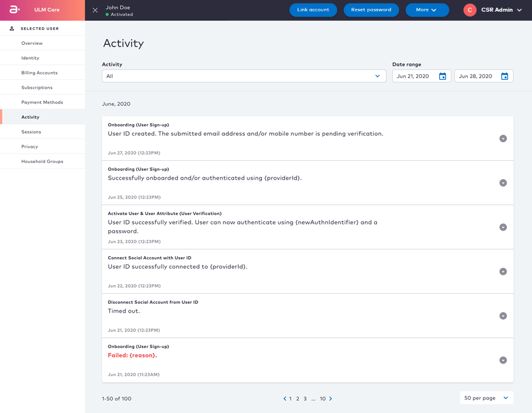The height and width of the screenshot is (413, 532).
Task: Go to page 10
Action: coord(323,399)
